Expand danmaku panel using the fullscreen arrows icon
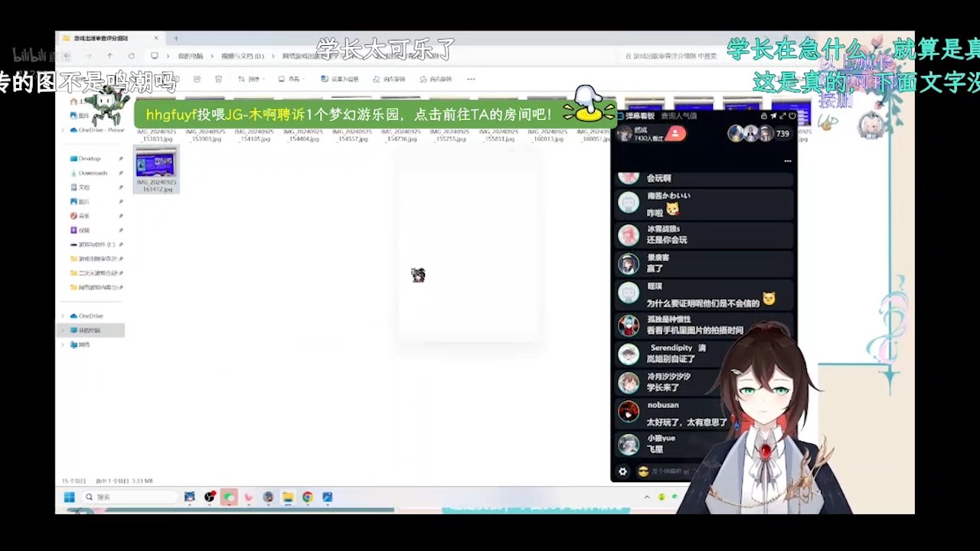 click(x=782, y=116)
